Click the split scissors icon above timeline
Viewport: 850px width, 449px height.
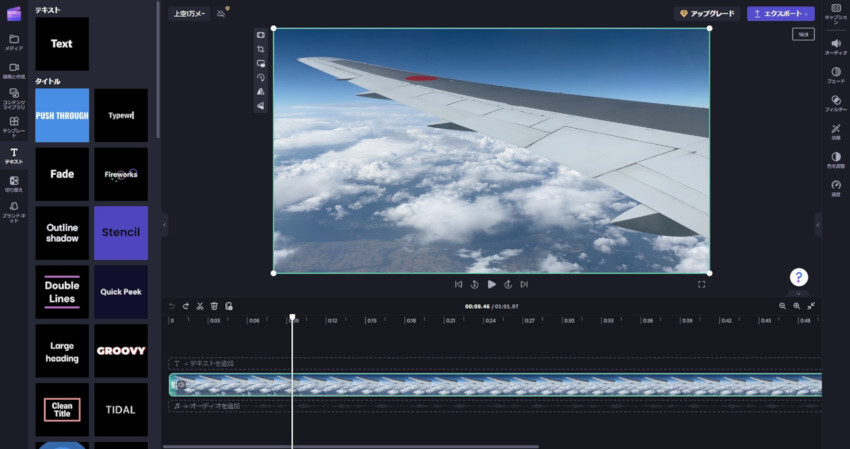(x=200, y=306)
